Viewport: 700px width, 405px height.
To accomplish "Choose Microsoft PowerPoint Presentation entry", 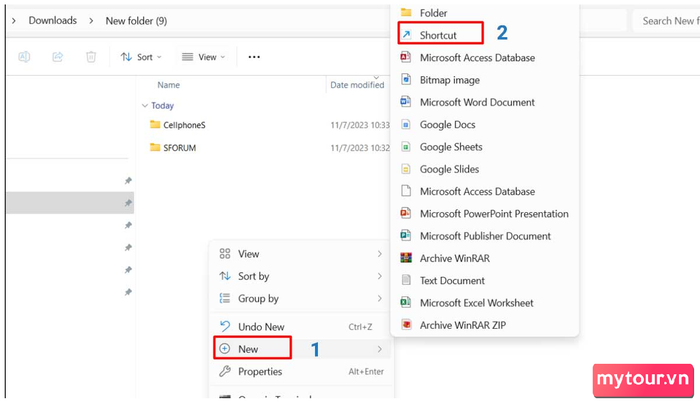I will tap(485, 214).
